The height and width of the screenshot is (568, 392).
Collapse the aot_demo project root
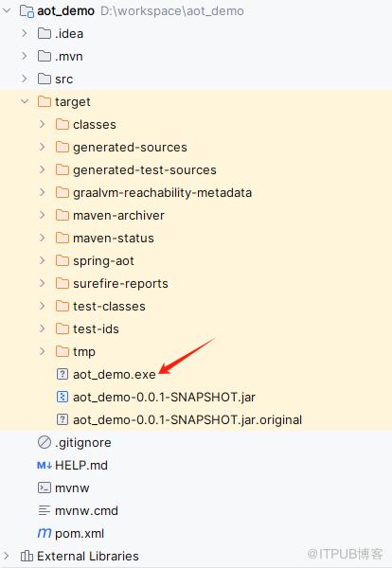tap(7, 10)
